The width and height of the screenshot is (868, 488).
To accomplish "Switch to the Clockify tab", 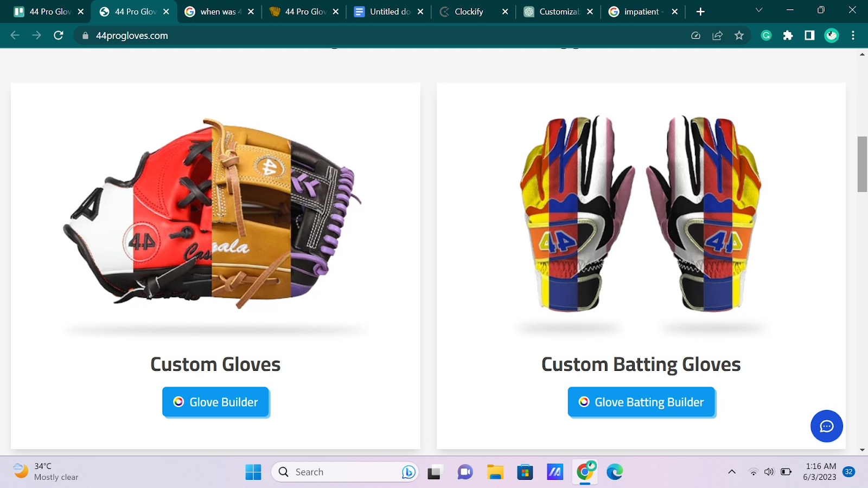I will click(x=474, y=11).
